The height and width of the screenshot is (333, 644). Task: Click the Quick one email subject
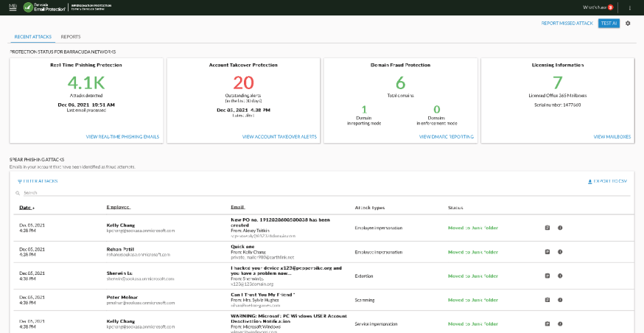pos(242,247)
